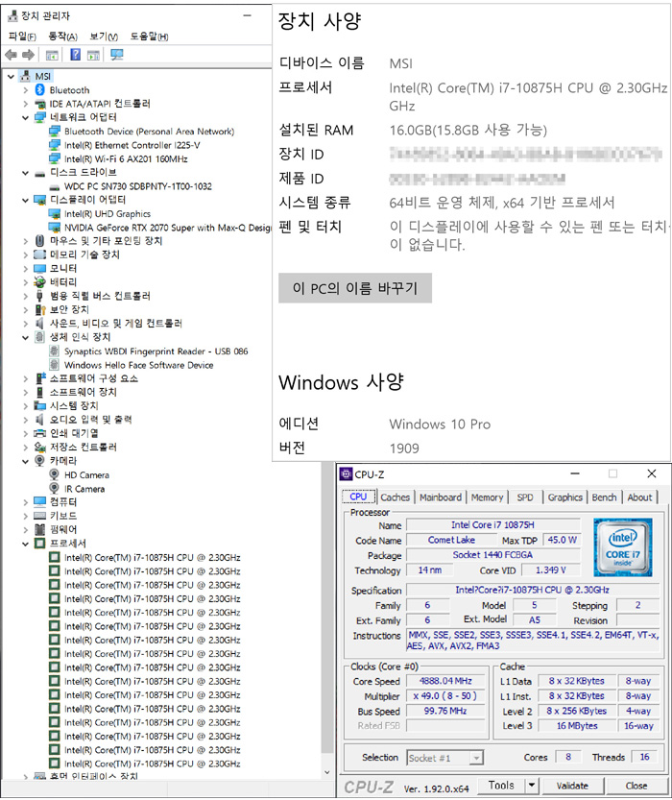Click the Back arrow in Device Manager toolbar

pyautogui.click(x=11, y=55)
